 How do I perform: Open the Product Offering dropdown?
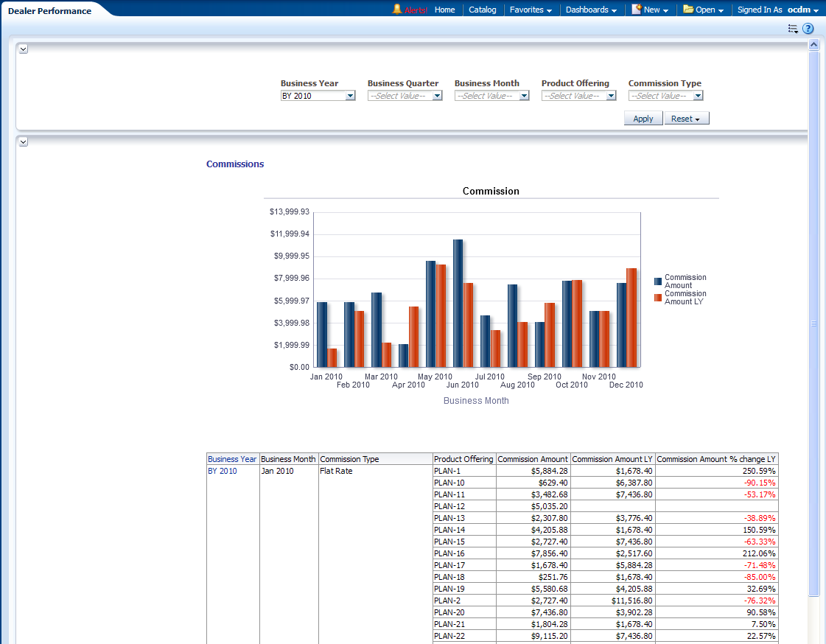click(x=611, y=96)
